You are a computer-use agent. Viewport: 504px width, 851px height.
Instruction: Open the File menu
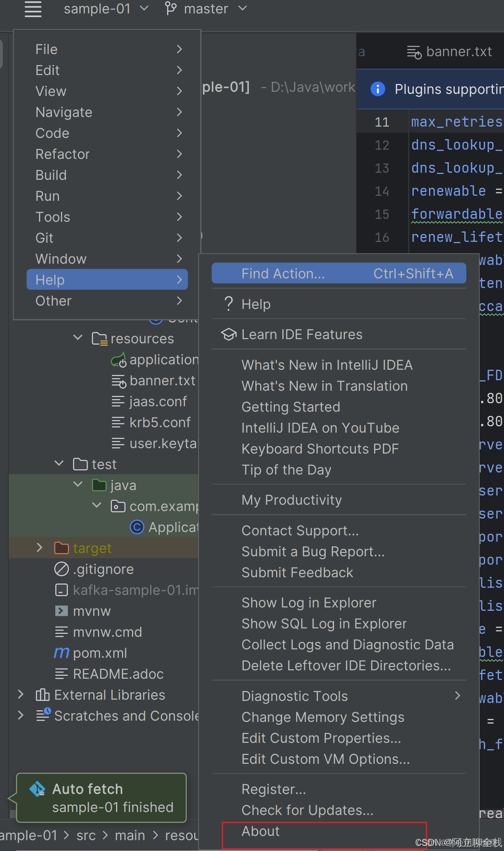(x=107, y=49)
